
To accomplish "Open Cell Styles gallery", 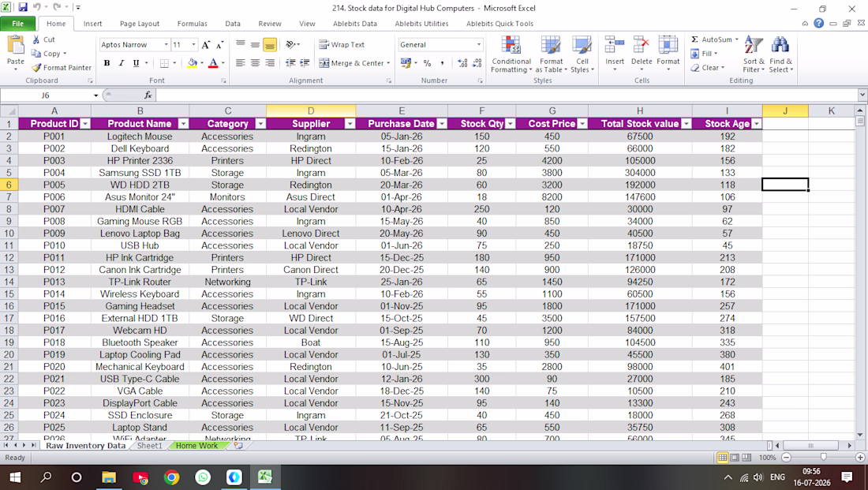I will (582, 54).
